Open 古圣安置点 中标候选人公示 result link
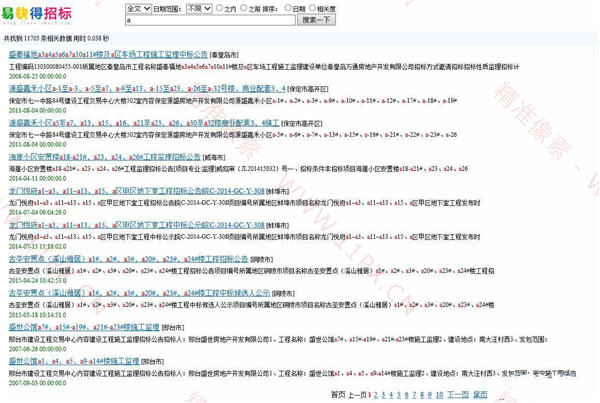This screenshot has width=600, height=403. pos(139,293)
